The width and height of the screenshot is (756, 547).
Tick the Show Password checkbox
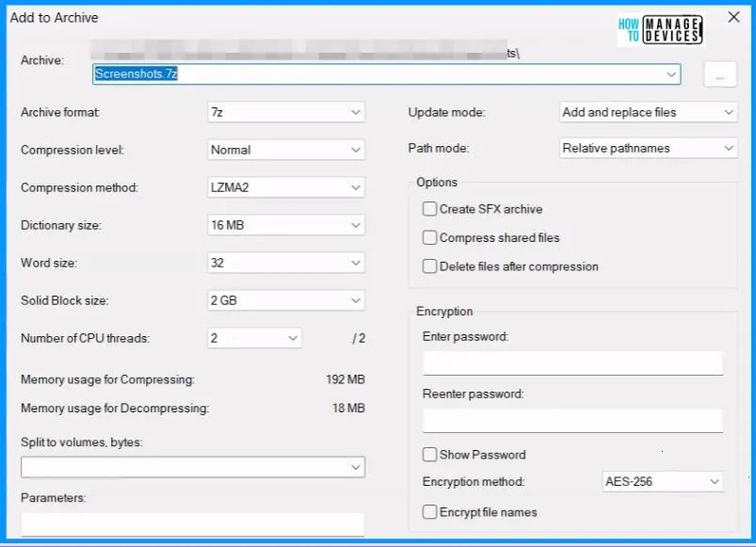point(430,455)
